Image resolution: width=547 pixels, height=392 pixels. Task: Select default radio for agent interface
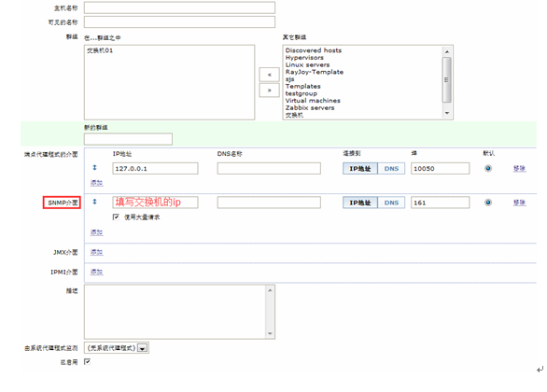click(x=488, y=168)
